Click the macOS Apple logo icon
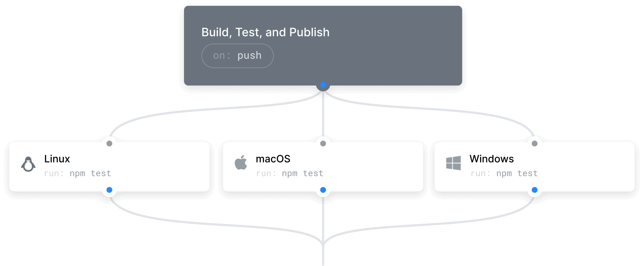 point(241,163)
